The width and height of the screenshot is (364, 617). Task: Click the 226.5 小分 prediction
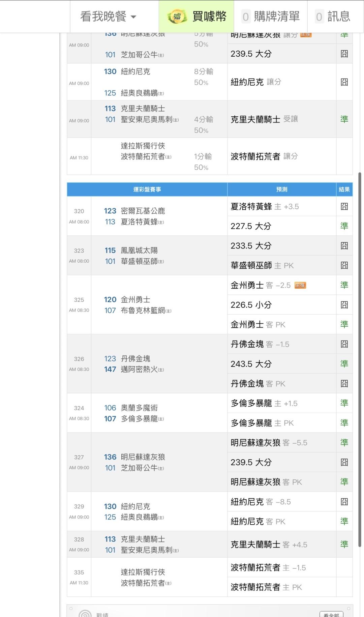(251, 305)
